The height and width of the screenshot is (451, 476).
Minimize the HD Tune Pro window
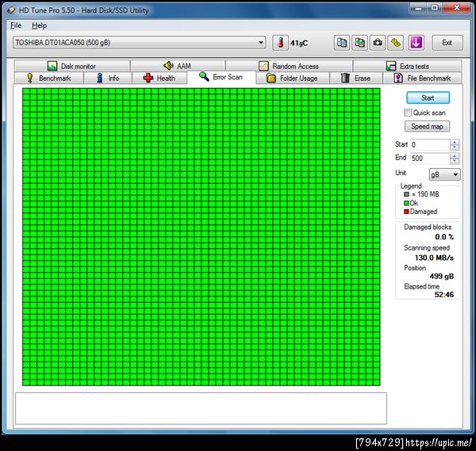click(x=418, y=8)
